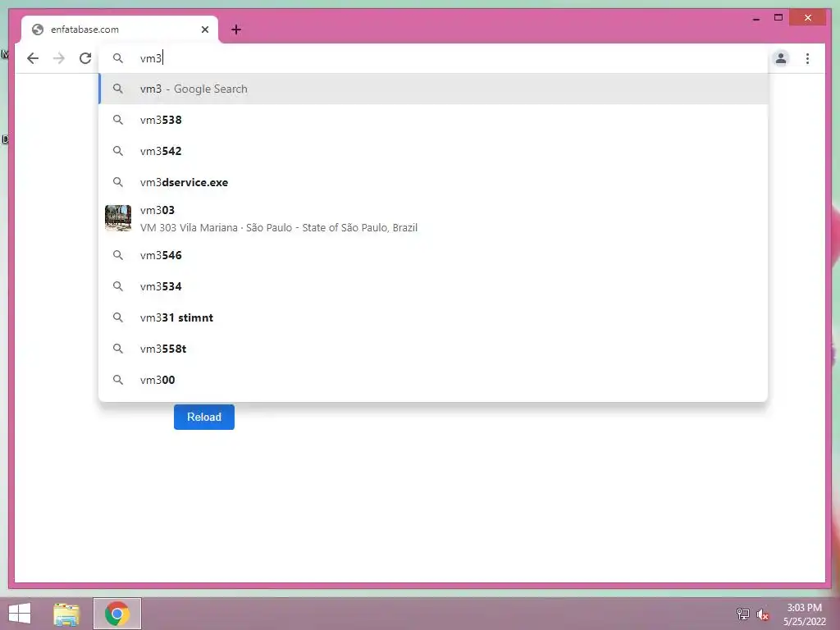Viewport: 840px width, 630px height.
Task: Click magnifier icon beside vm300
Action: [118, 380]
